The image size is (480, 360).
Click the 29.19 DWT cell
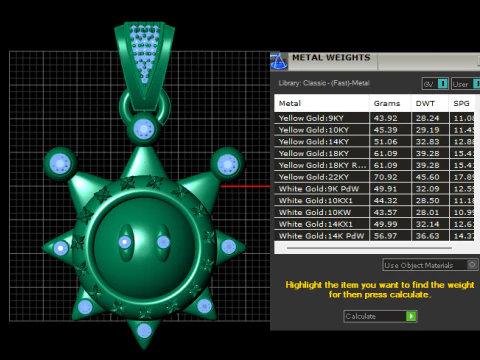(430, 130)
